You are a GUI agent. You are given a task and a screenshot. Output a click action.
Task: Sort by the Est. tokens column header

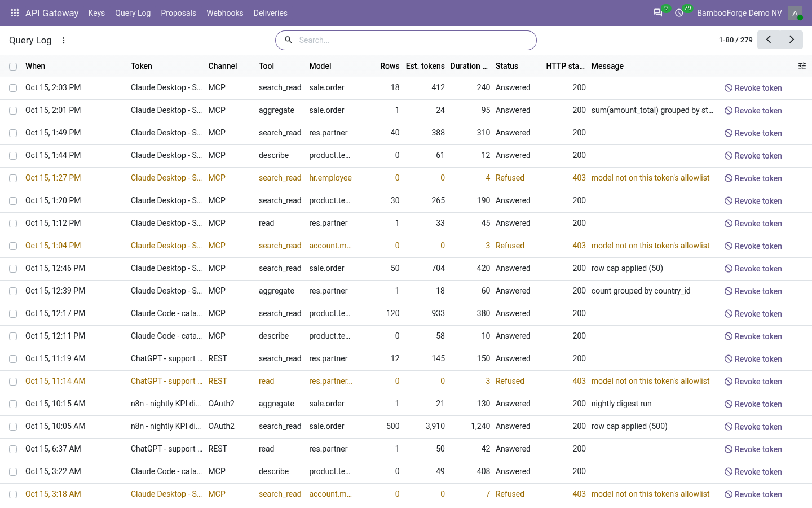coord(425,66)
